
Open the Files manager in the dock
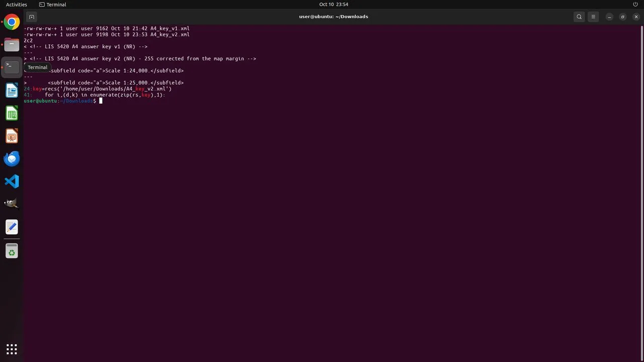(12, 45)
